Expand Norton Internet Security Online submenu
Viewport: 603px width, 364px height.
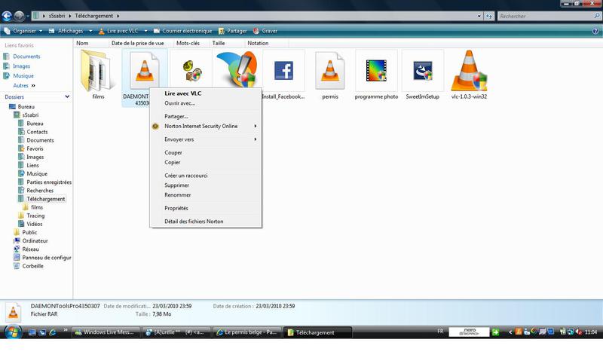[200, 127]
